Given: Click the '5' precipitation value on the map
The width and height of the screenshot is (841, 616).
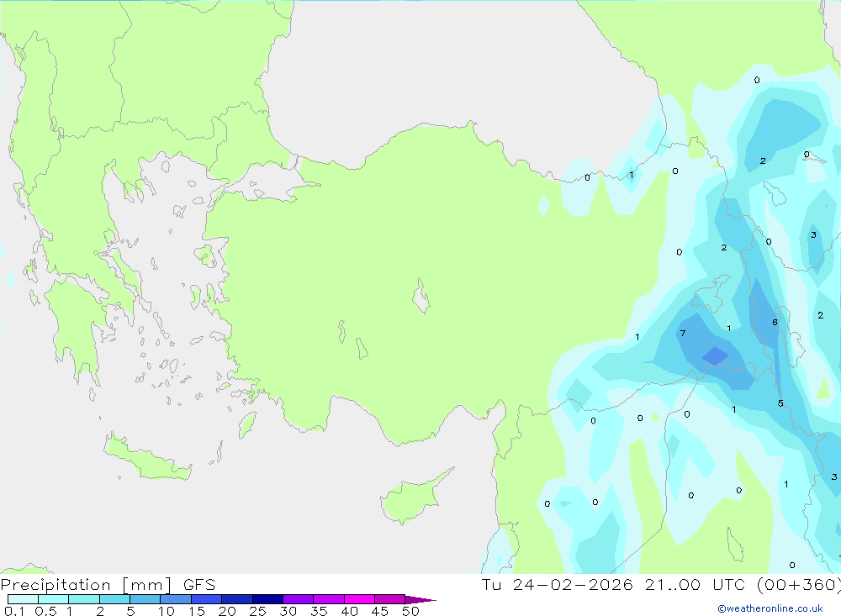Looking at the screenshot, I should (x=781, y=403).
